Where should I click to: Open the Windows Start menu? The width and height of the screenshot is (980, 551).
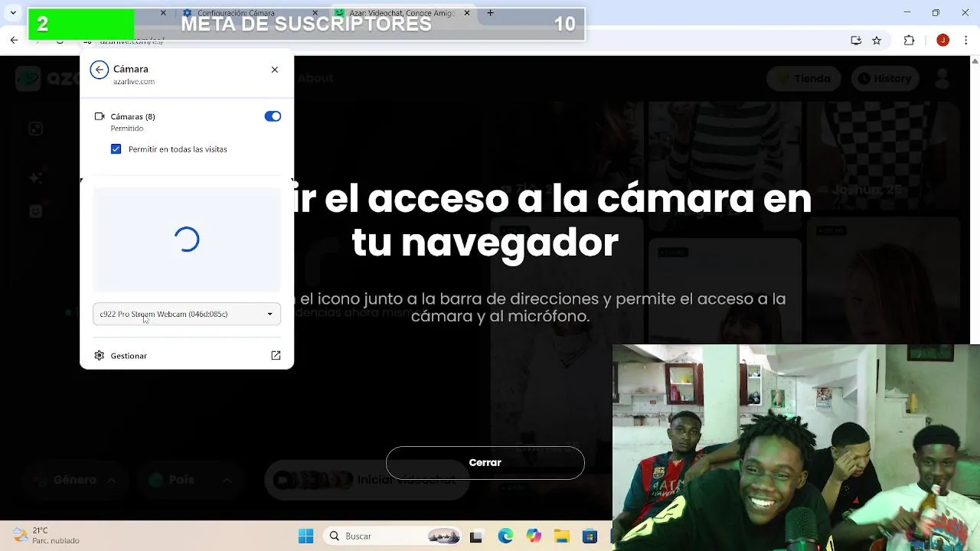(x=305, y=536)
